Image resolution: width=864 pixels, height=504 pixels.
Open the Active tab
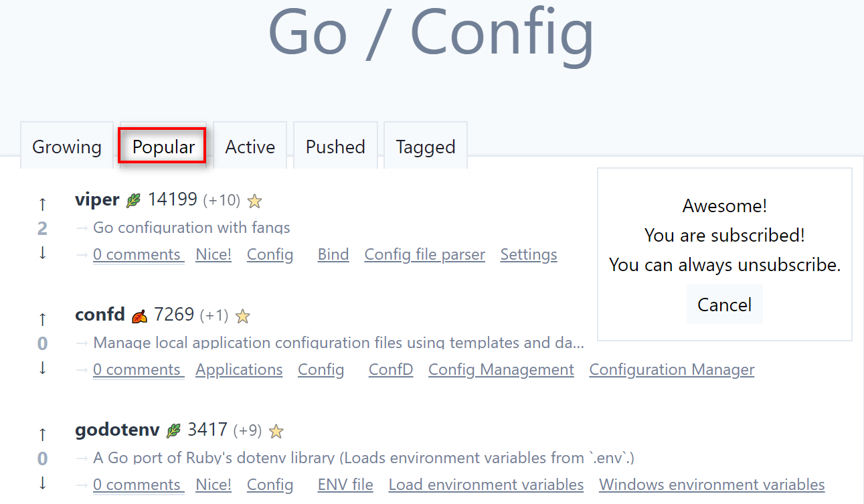[250, 147]
